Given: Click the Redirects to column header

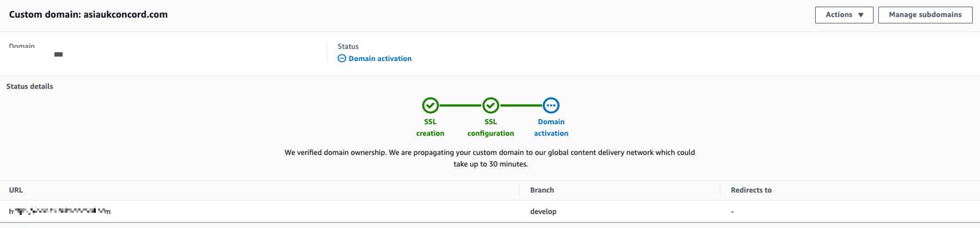Looking at the screenshot, I should (x=751, y=190).
